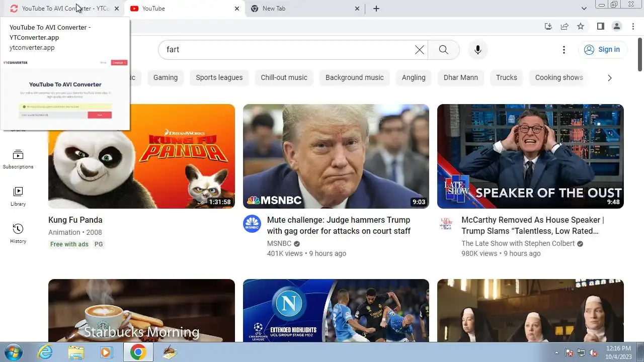Visit The Late Show with Stephen Colbert channel

[x=518, y=243]
